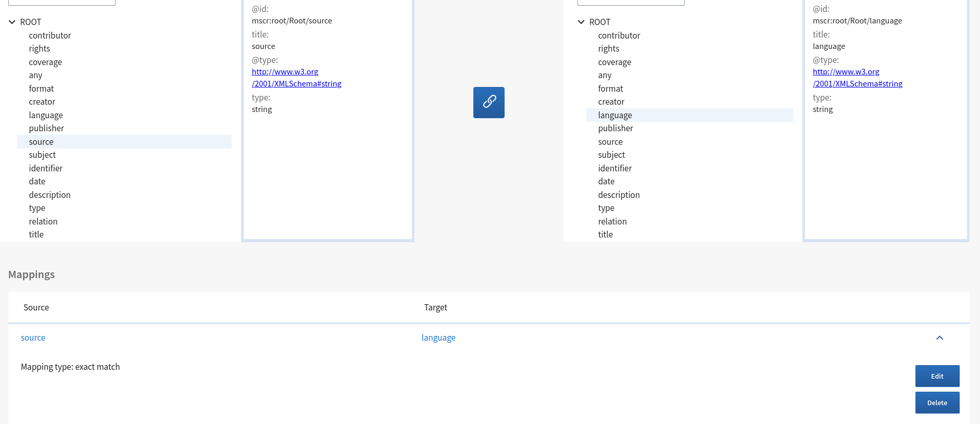Viewport: 980px width, 424px height.
Task: Select format in the right tree
Action: click(x=610, y=89)
